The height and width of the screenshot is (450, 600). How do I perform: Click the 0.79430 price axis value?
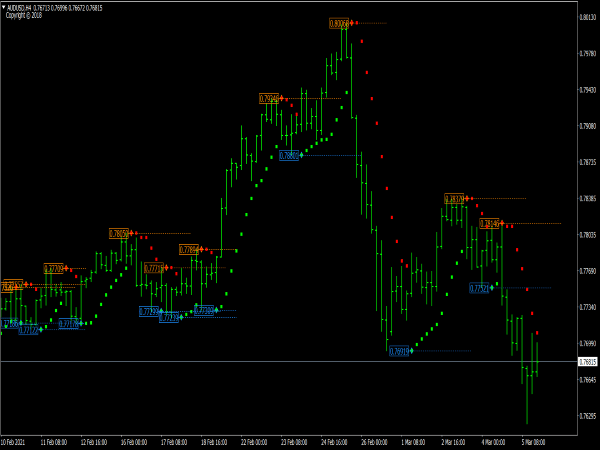coord(588,90)
